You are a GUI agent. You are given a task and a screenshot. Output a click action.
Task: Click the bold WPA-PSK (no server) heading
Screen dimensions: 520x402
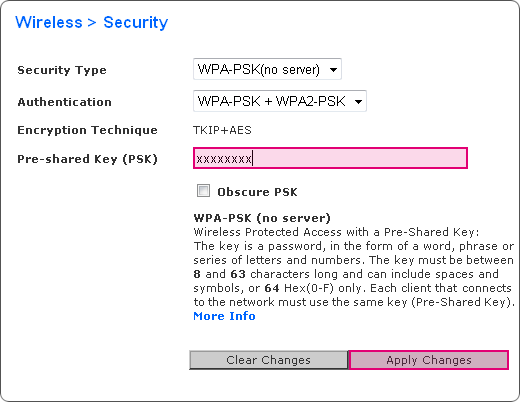click(262, 218)
